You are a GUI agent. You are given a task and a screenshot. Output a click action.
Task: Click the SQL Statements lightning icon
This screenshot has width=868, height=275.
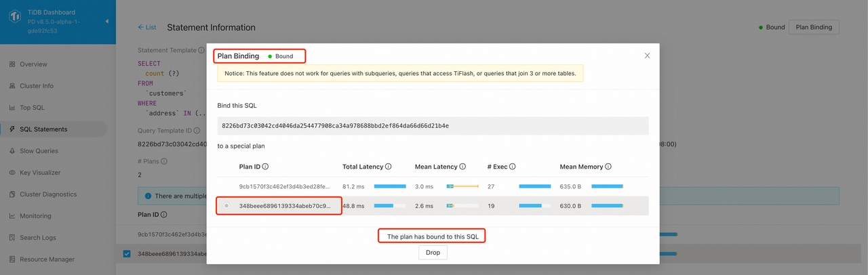tap(12, 129)
